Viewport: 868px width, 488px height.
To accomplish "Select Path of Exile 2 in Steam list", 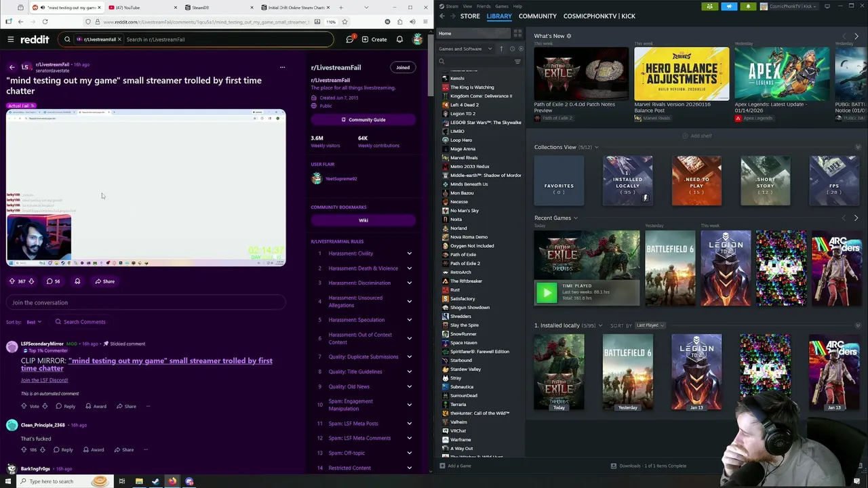I will (465, 264).
